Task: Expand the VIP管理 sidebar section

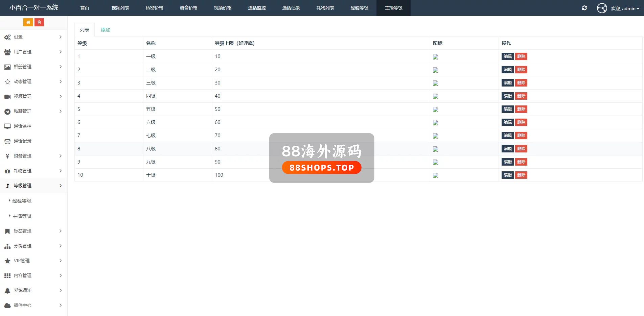Action: (33, 261)
